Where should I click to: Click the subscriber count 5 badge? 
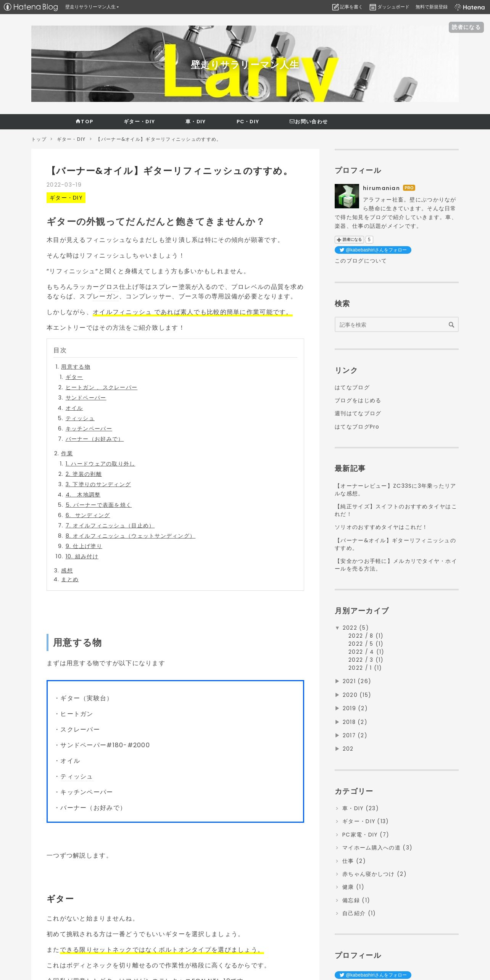pos(369,240)
